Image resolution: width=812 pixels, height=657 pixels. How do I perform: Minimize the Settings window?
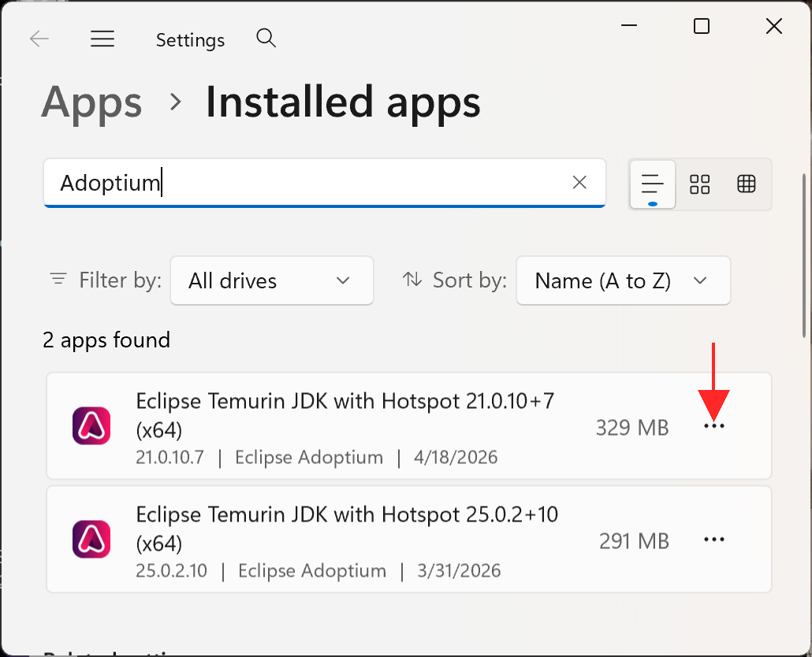click(x=628, y=25)
